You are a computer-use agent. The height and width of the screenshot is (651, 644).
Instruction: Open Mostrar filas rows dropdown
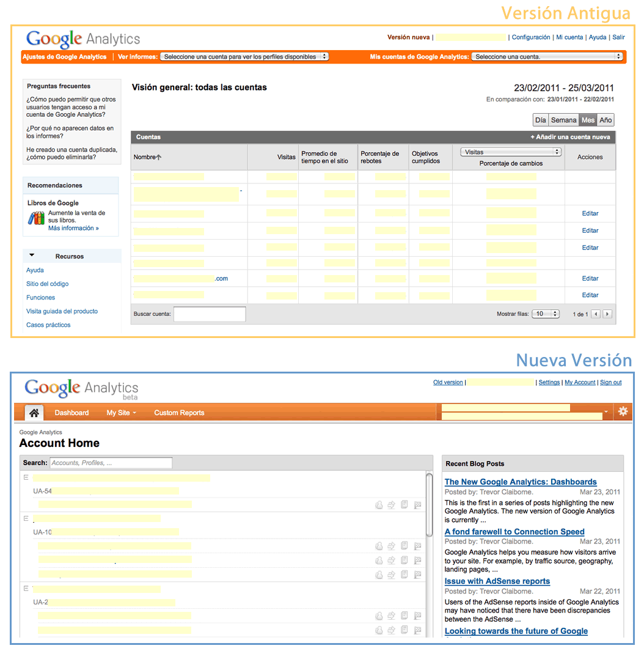546,314
